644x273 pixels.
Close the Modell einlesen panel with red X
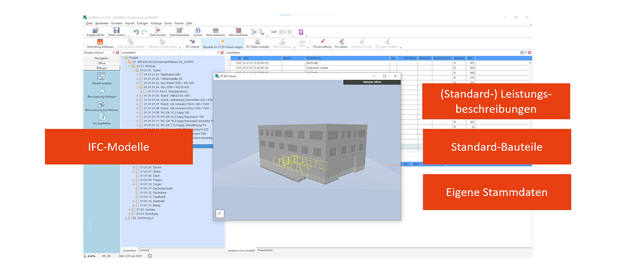pos(117,52)
